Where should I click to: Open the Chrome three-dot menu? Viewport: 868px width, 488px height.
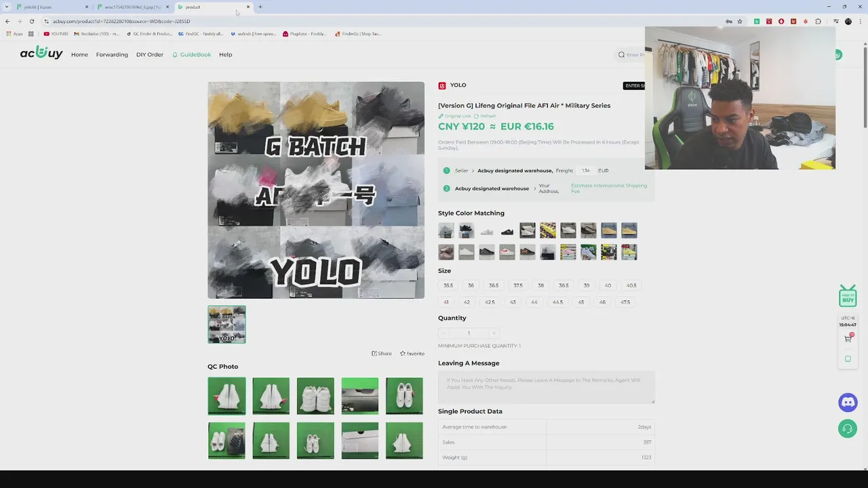pos(860,21)
